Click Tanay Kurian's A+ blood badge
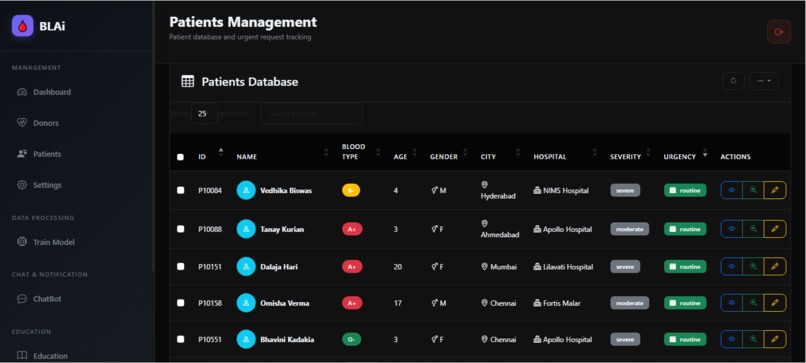This screenshot has height=363, width=806. click(x=352, y=229)
